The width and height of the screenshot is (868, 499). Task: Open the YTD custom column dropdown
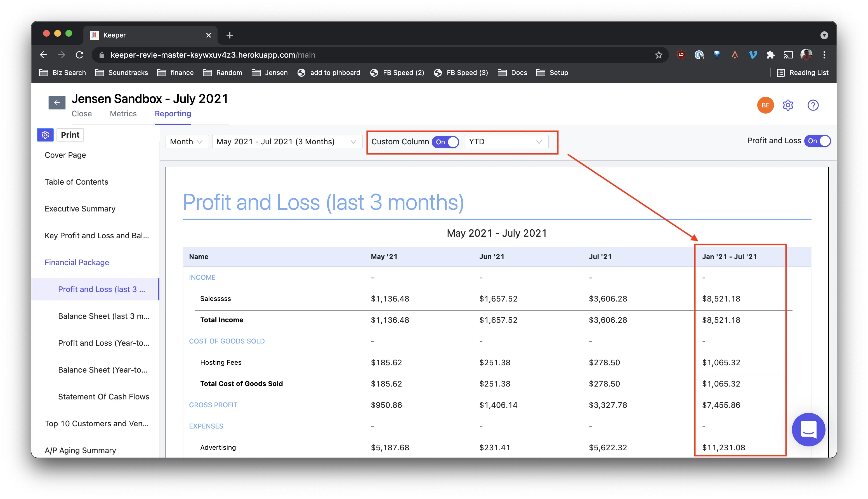coord(506,142)
